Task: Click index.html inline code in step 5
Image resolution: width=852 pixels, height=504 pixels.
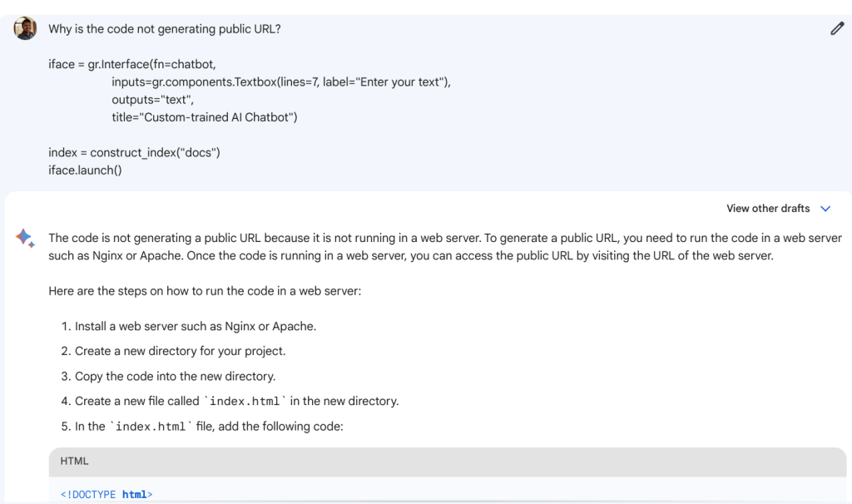Action: point(151,427)
